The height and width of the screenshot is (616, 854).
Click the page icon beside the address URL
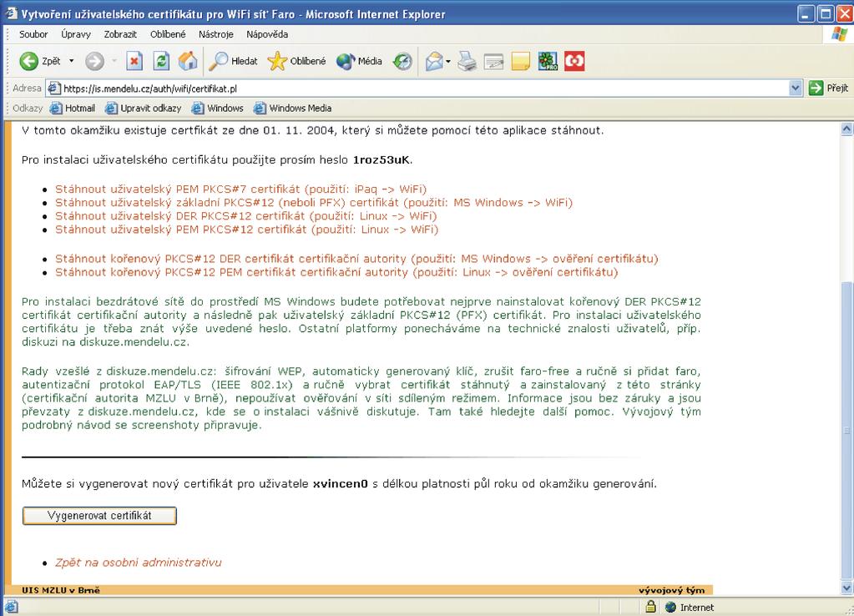[x=54, y=88]
